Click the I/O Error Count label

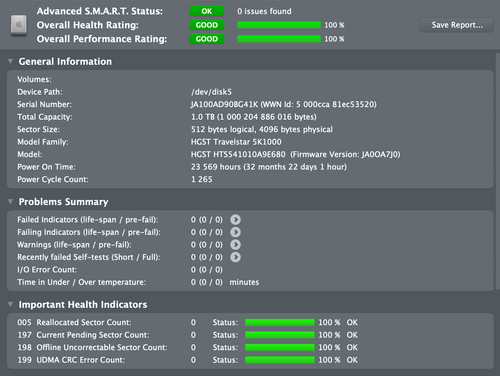(x=47, y=270)
